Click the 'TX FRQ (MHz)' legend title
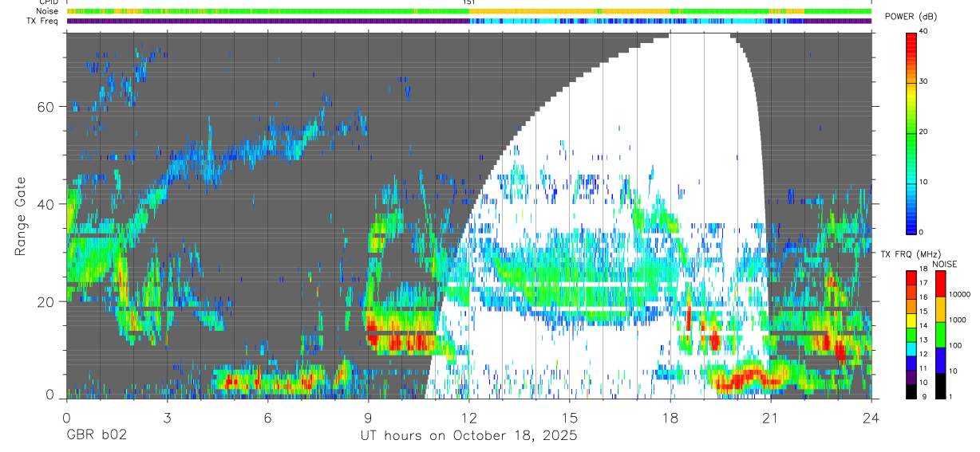 coord(911,254)
